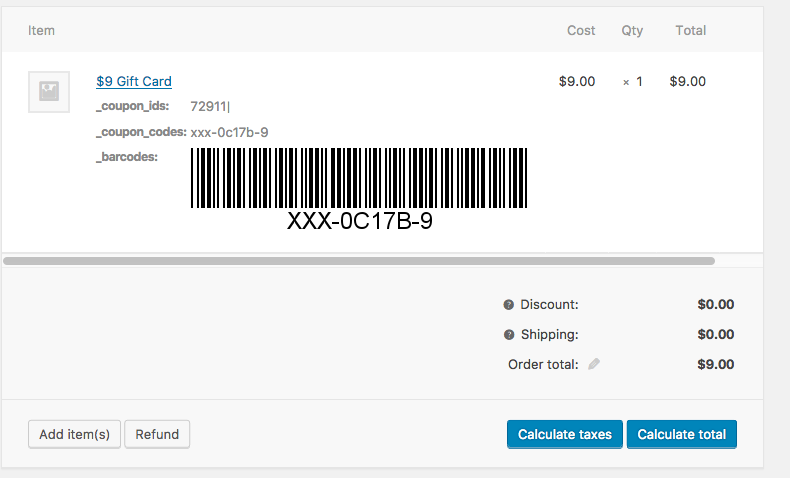Open the $9 Gift Card product link
Viewport: 790px width, 478px height.
coord(134,82)
